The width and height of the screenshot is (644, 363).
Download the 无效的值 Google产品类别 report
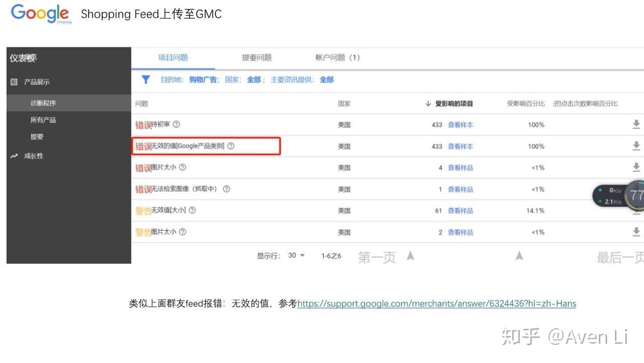[636, 146]
